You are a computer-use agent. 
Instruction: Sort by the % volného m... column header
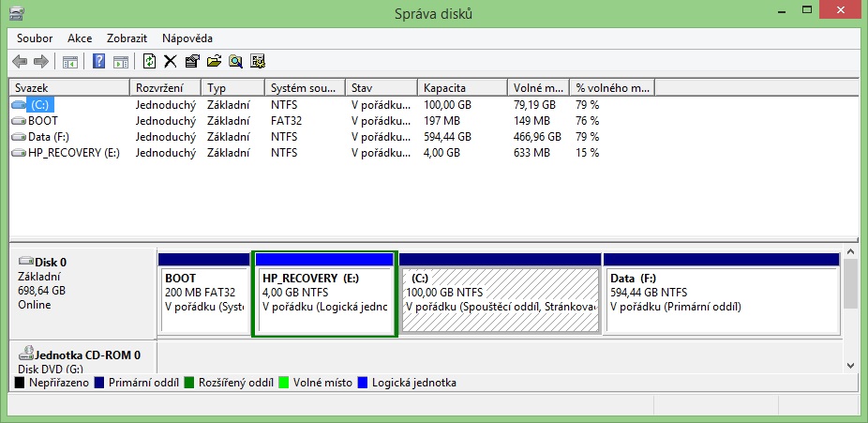click(x=612, y=88)
